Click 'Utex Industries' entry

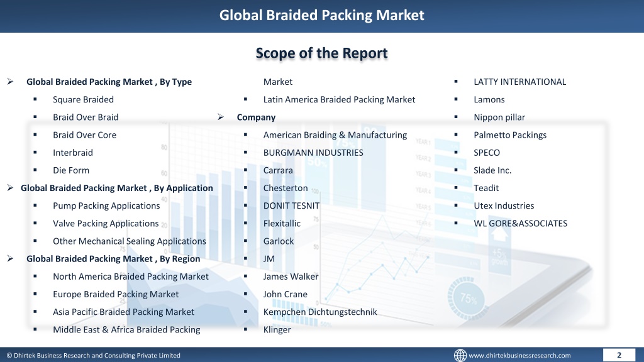tap(504, 206)
